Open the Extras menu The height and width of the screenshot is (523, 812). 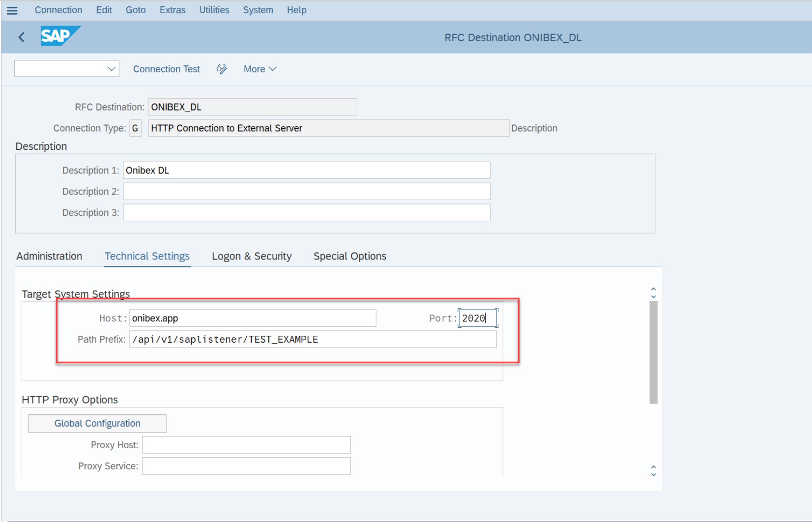click(x=173, y=10)
